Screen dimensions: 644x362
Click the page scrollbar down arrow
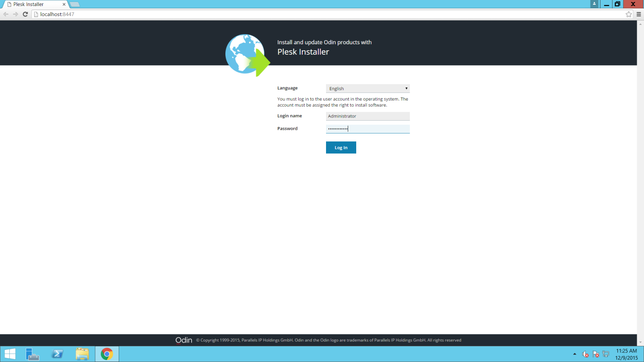pyautogui.click(x=640, y=343)
